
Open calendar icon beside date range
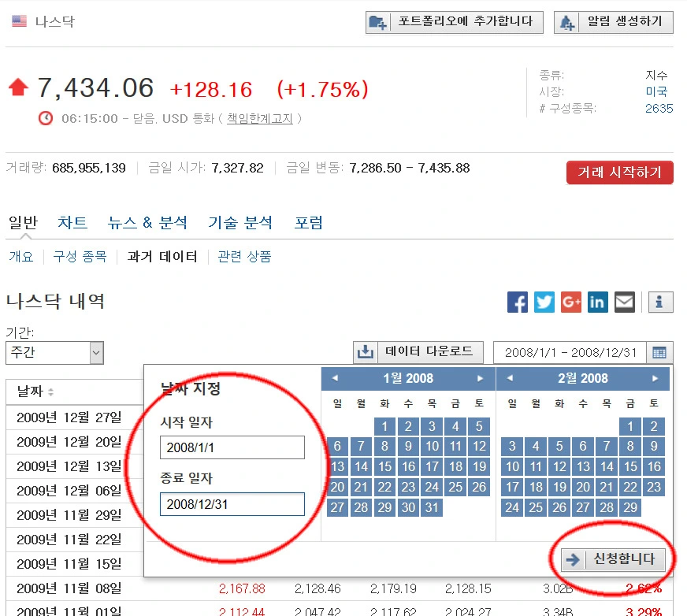pyautogui.click(x=659, y=353)
